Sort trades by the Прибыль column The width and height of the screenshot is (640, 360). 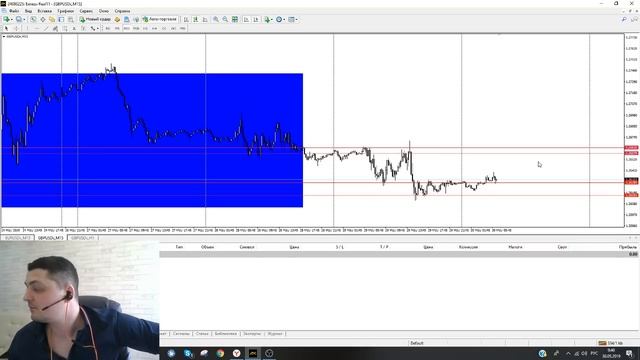coord(627,247)
